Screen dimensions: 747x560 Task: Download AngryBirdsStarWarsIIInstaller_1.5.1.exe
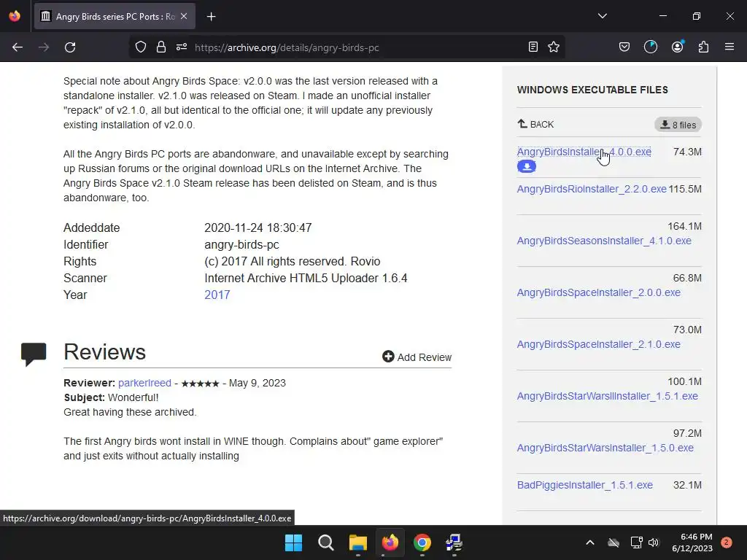click(608, 396)
